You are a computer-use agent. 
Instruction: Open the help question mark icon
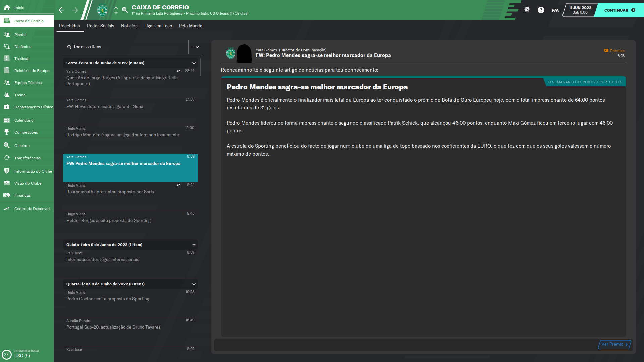541,10
